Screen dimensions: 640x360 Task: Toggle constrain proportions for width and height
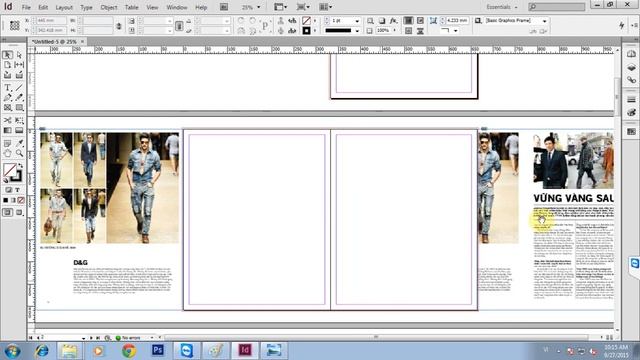point(119,26)
